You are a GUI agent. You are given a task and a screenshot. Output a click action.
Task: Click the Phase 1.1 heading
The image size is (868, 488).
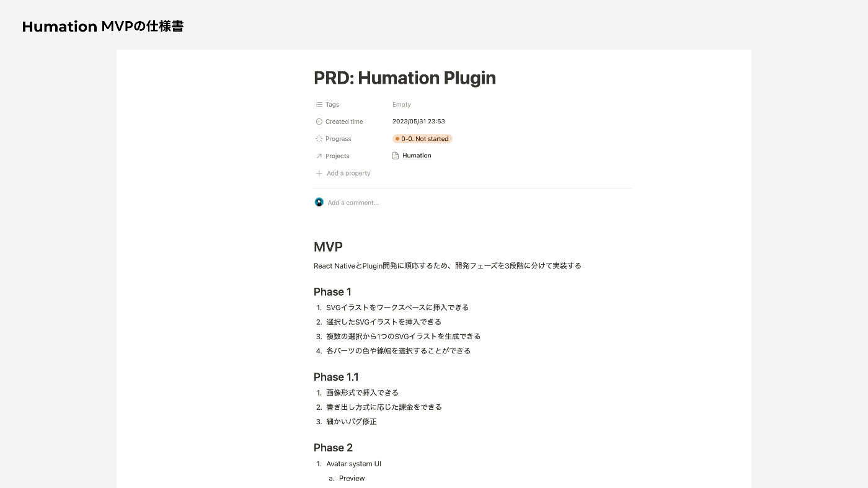[x=336, y=377]
